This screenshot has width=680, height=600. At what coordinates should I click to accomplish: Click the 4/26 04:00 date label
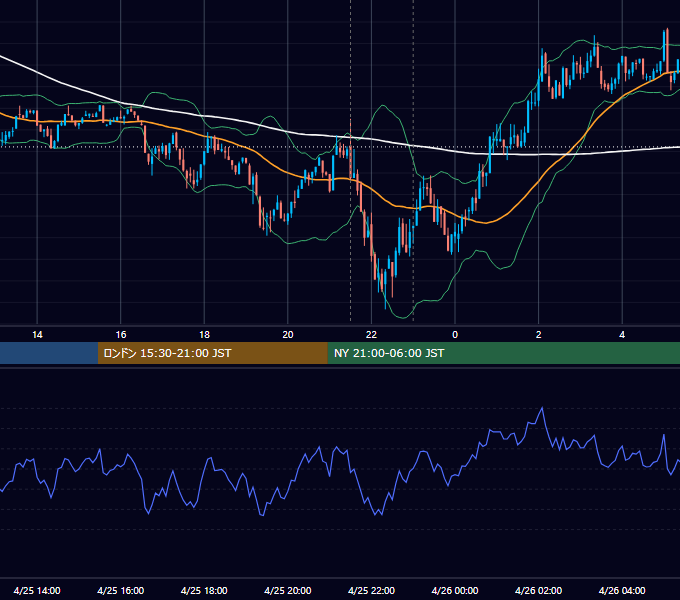pyautogui.click(x=622, y=590)
